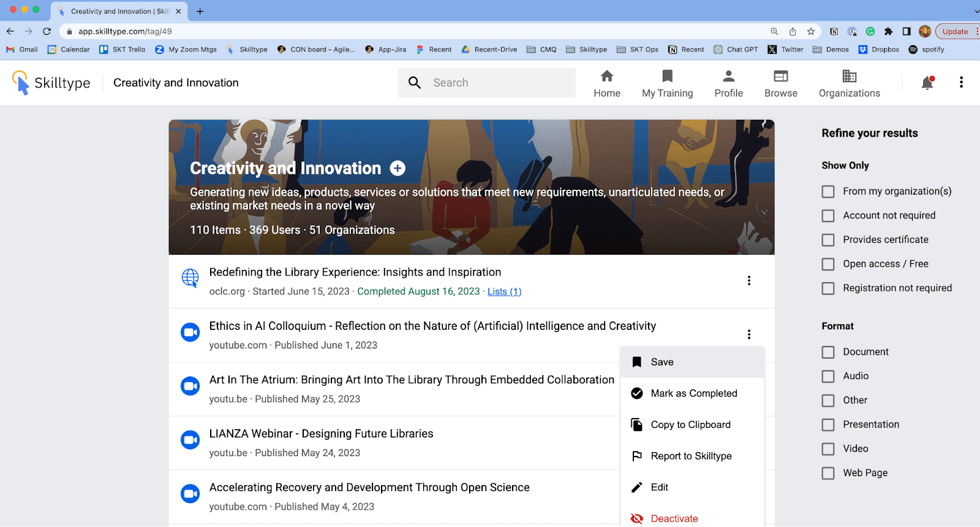This screenshot has width=980, height=527.
Task: Click the video icon for Art In The Atrium
Action: point(190,386)
